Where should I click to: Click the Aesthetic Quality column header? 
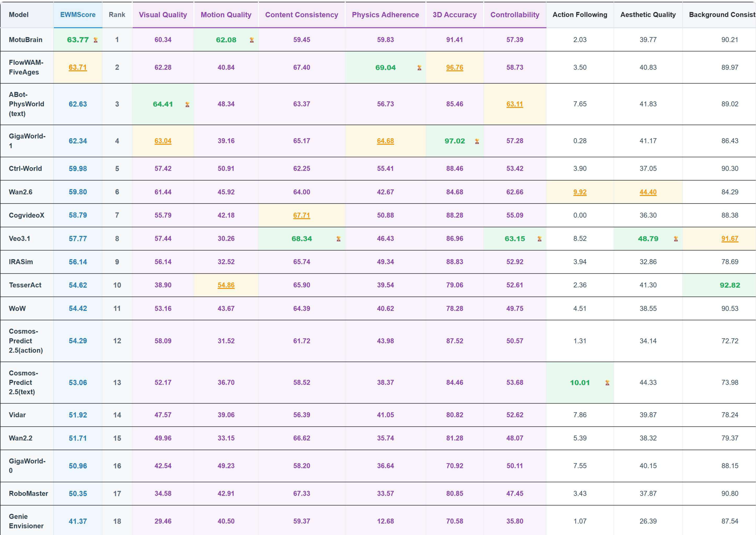pos(648,15)
